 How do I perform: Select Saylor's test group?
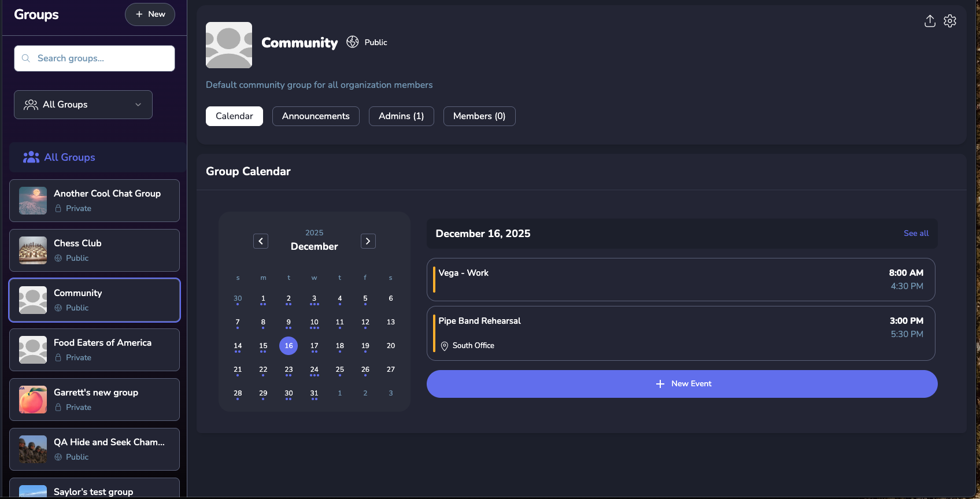click(x=95, y=488)
